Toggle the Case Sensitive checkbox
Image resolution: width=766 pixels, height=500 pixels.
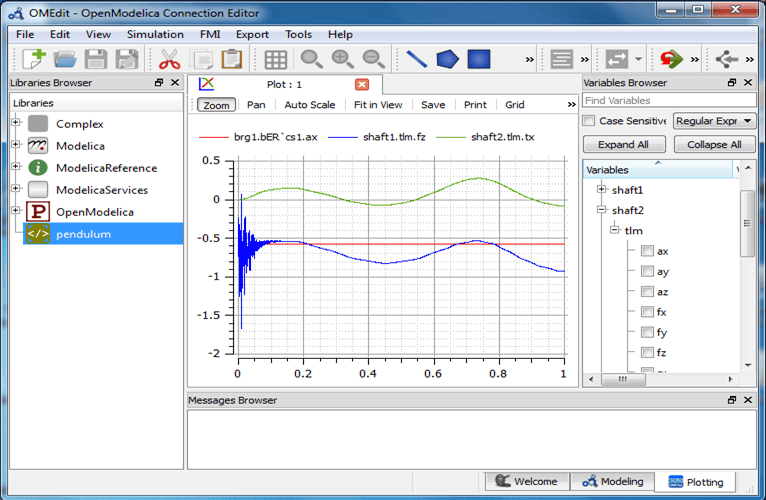(x=589, y=121)
